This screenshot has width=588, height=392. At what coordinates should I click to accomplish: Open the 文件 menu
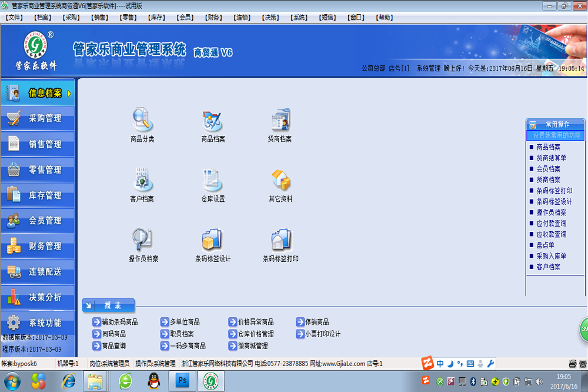[14, 17]
